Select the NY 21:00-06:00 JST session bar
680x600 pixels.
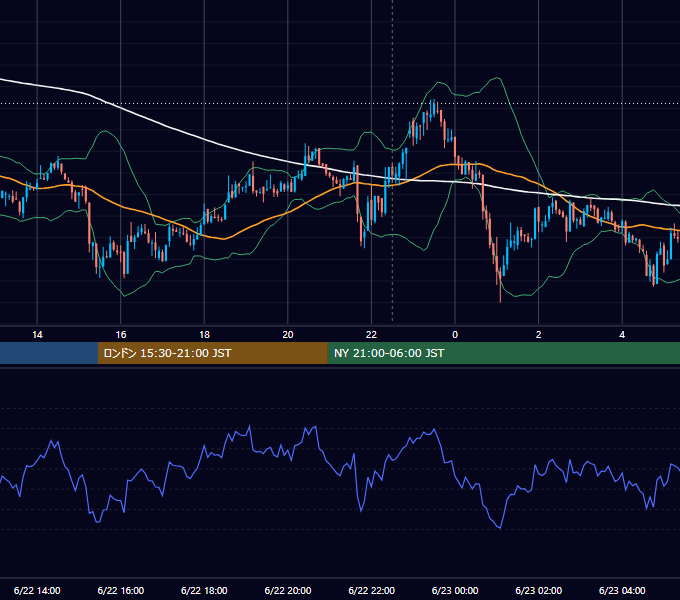(503, 353)
